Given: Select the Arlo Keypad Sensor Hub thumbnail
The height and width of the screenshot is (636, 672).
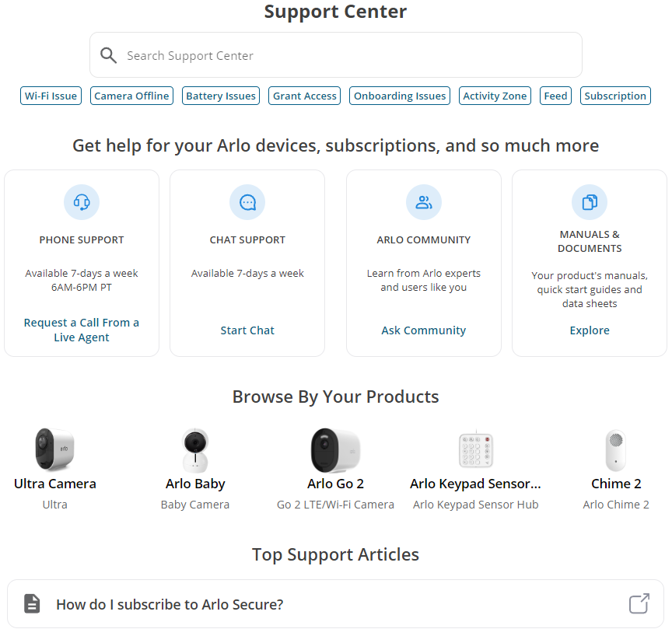Looking at the screenshot, I should (x=475, y=449).
